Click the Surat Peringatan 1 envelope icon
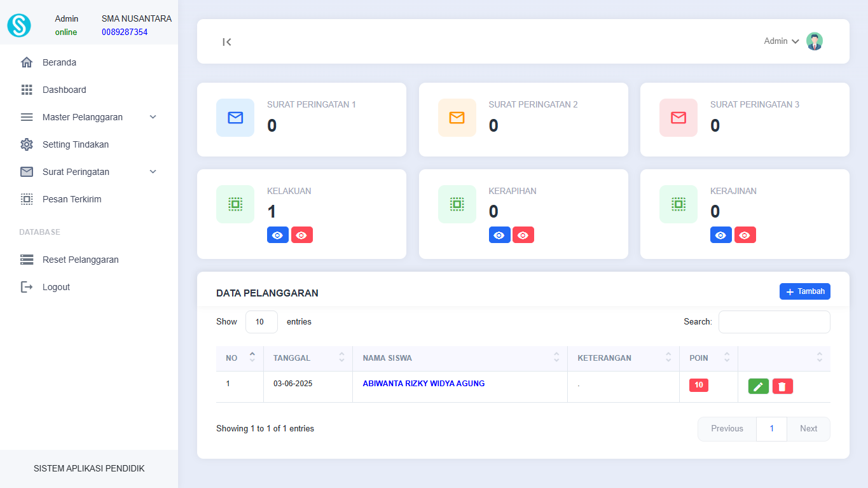This screenshot has height=488, width=868. coord(235,118)
